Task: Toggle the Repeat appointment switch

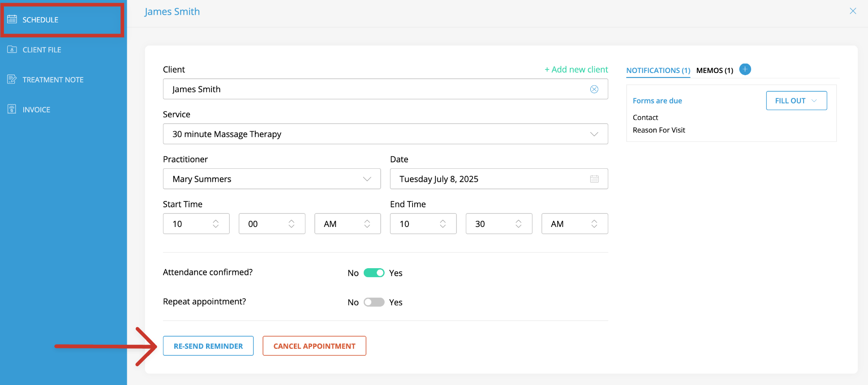Action: [374, 302]
